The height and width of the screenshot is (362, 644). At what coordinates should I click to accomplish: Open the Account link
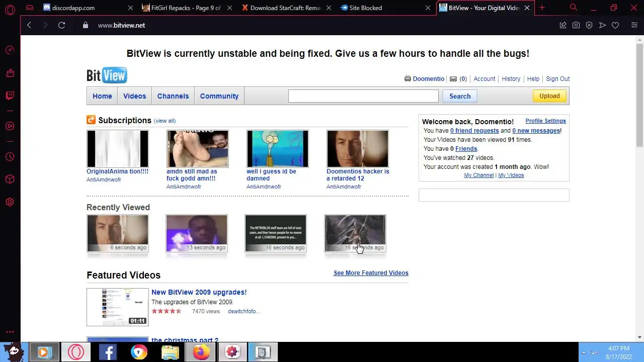click(485, 79)
